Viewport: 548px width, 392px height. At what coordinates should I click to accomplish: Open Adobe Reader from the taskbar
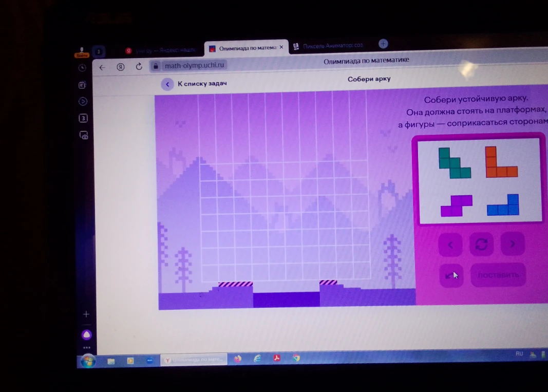[x=277, y=358]
